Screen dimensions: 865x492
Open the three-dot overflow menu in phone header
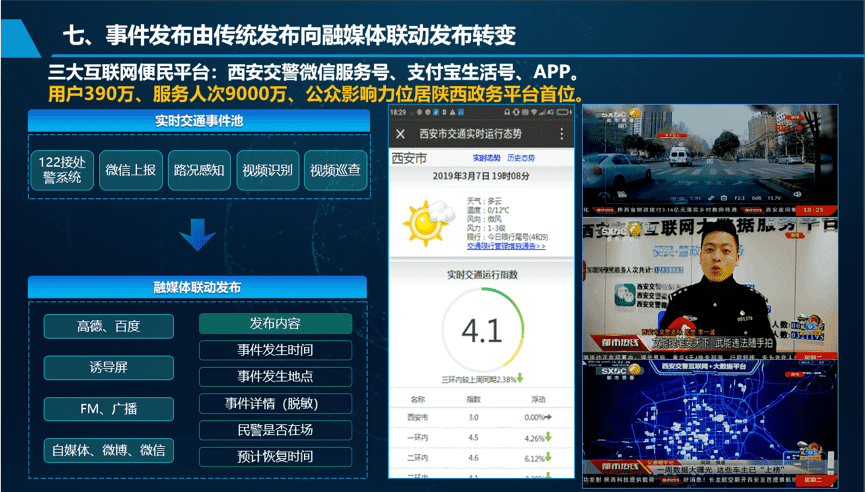point(562,134)
